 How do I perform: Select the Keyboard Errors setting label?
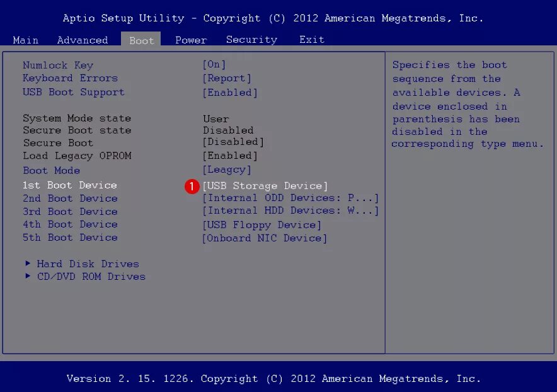point(70,78)
